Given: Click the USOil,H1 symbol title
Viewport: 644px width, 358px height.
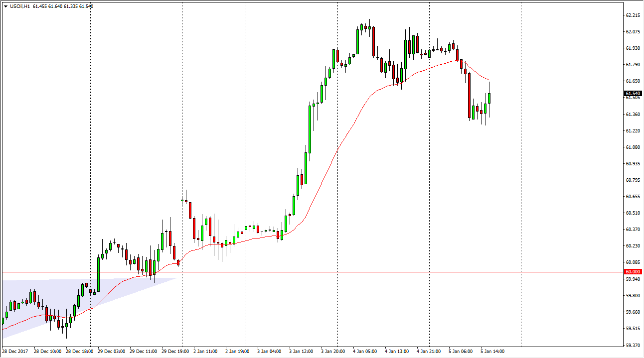Looking at the screenshot, I should [19, 6].
